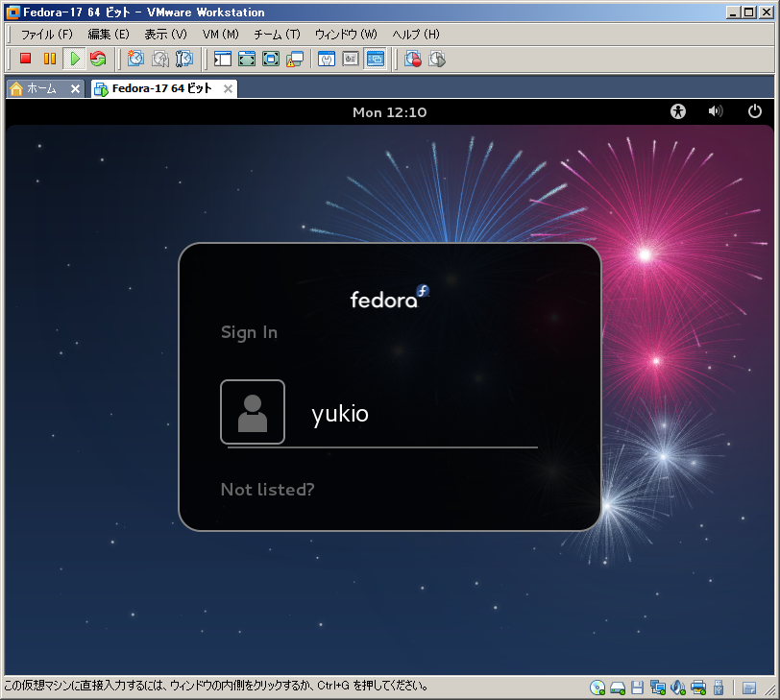The height and width of the screenshot is (700, 780).
Task: Click the clock showing Mon 12:10
Action: click(x=389, y=112)
